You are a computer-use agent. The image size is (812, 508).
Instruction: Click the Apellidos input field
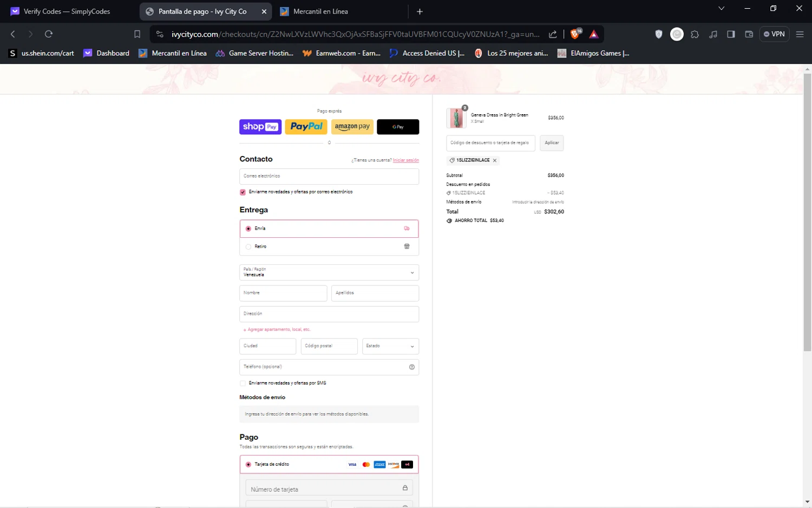[x=375, y=293]
